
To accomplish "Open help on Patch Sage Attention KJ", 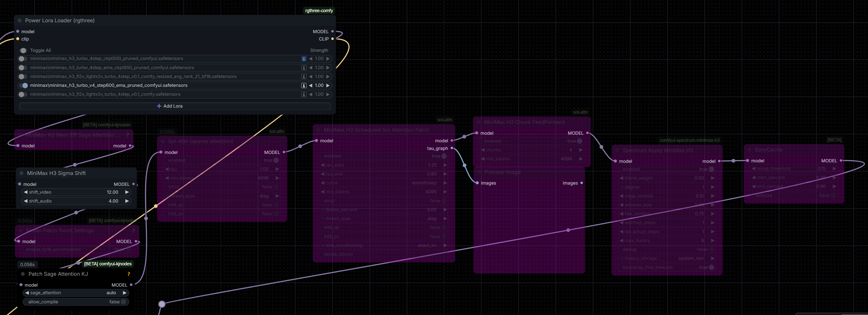I will pos(128,274).
